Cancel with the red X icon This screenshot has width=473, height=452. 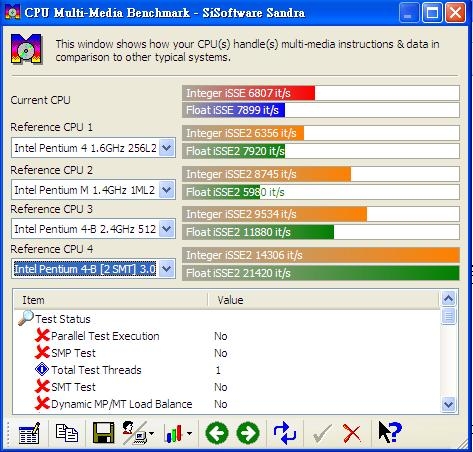pyautogui.click(x=352, y=433)
